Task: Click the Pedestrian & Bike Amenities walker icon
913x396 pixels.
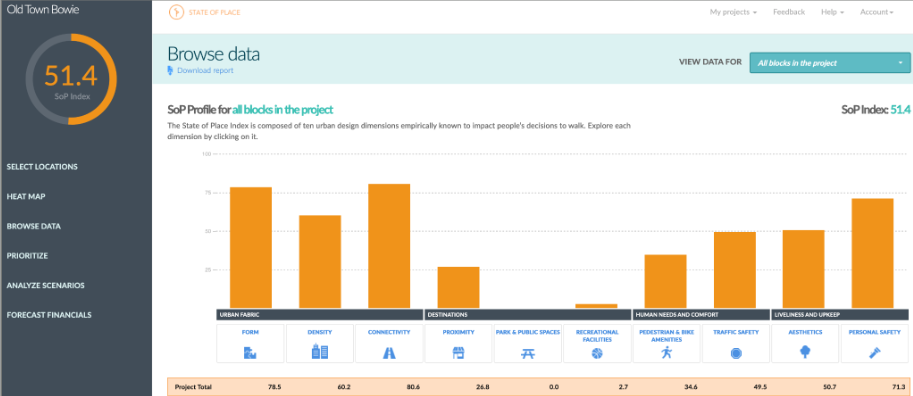Action: [x=667, y=352]
